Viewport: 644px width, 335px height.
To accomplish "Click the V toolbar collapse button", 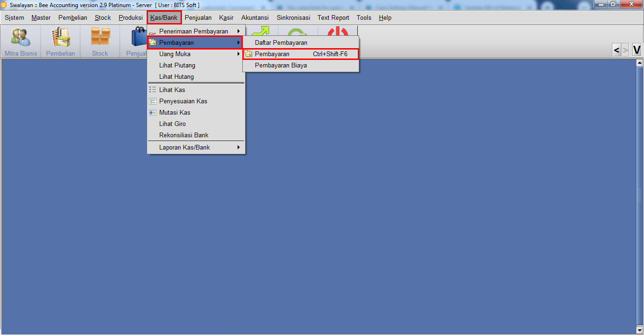I will tap(636, 50).
